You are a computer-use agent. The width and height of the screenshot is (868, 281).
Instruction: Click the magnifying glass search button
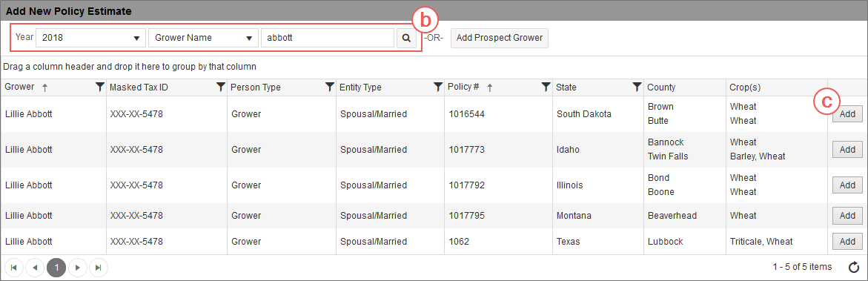click(x=406, y=39)
